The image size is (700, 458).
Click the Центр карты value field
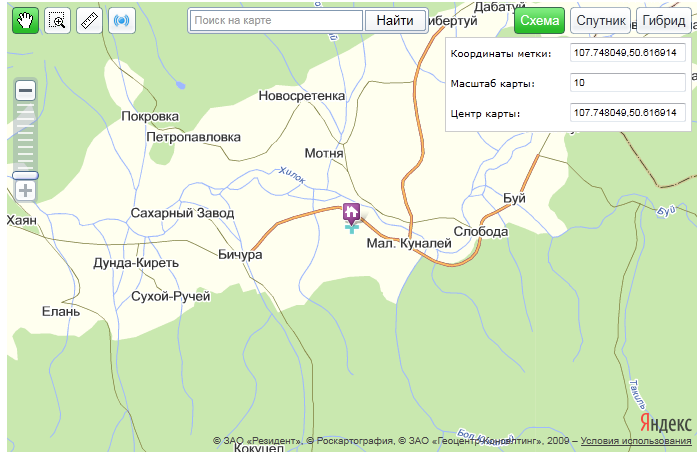[628, 112]
